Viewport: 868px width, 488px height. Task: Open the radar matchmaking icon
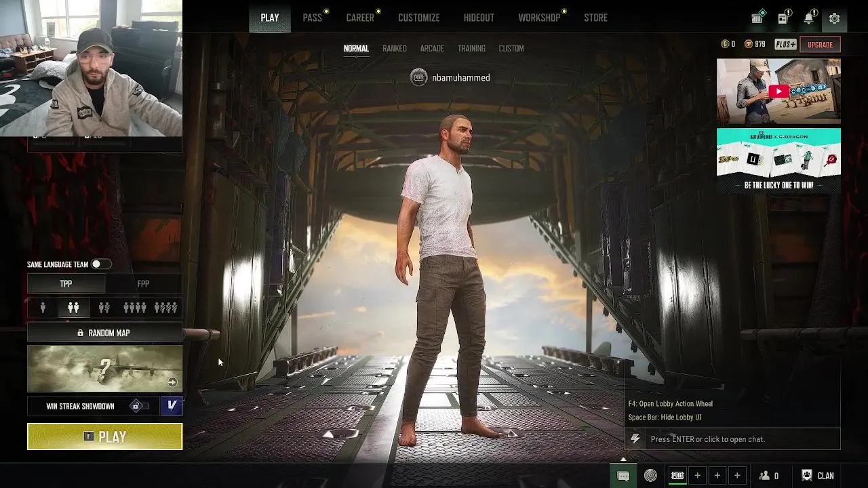(x=650, y=476)
